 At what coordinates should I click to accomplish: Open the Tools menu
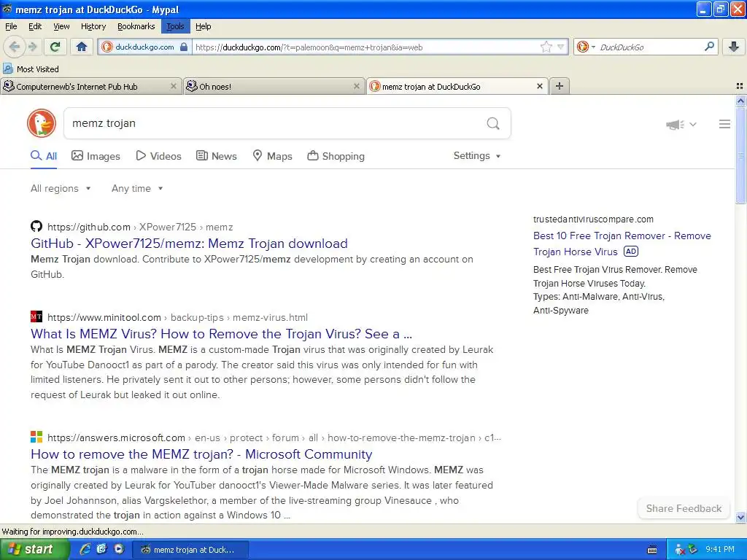[175, 26]
